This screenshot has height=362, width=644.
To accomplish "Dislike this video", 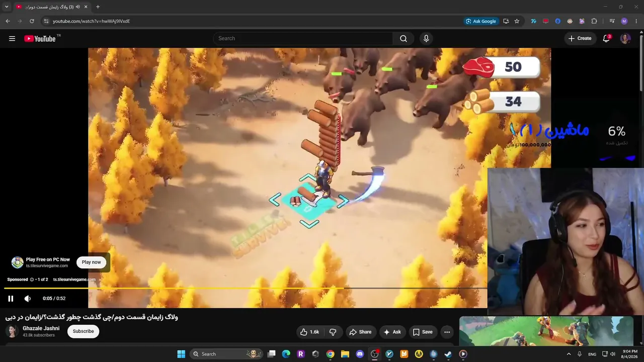I will [x=333, y=332].
